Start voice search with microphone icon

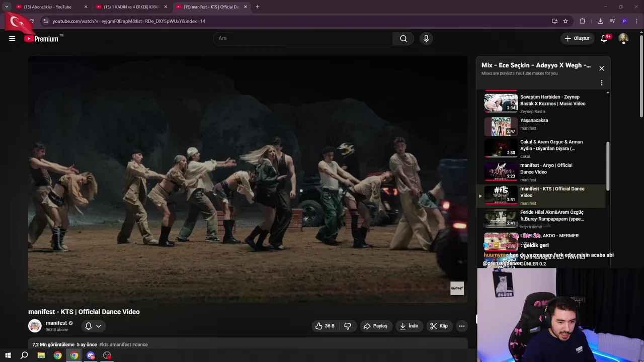(426, 39)
